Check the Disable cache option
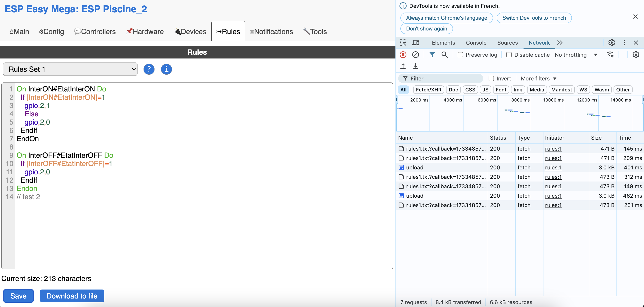Screen dimensions: 644x307 (x=509, y=55)
